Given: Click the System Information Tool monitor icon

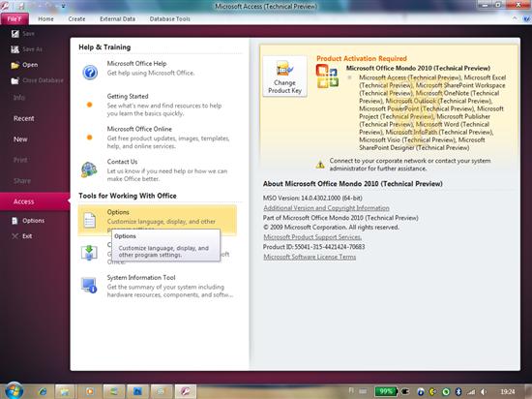Looking at the screenshot, I should click(89, 285).
